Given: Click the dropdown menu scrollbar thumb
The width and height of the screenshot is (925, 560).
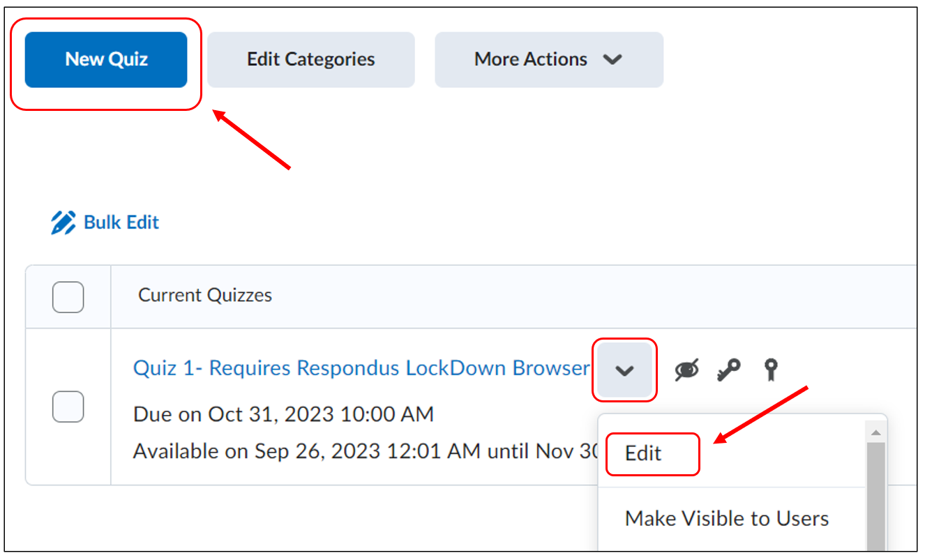Looking at the screenshot, I should (875, 495).
